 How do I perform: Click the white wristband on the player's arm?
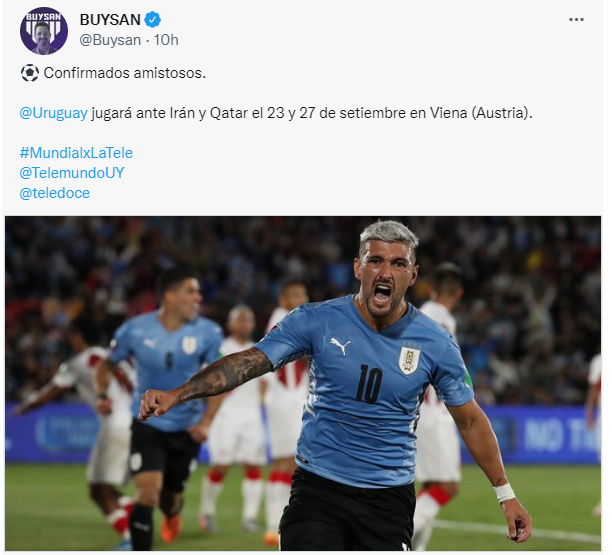tap(504, 493)
